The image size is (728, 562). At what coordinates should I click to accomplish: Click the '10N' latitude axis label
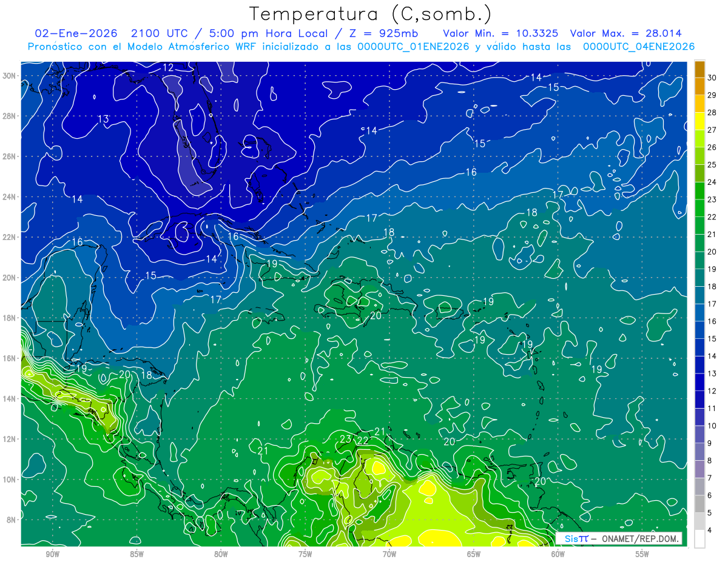[9, 479]
